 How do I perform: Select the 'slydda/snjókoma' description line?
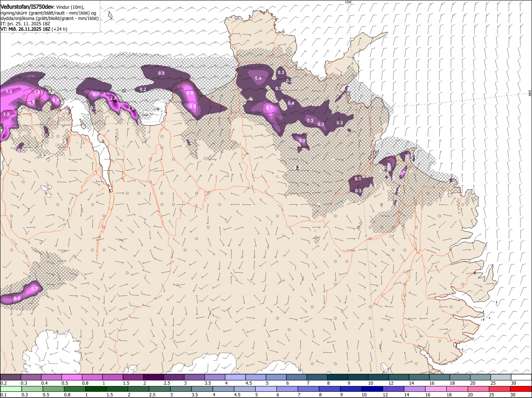(49, 18)
